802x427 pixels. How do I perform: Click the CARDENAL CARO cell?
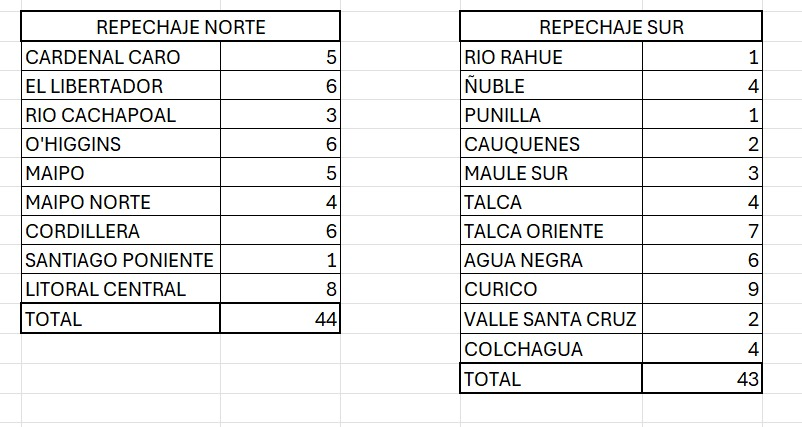[121, 56]
